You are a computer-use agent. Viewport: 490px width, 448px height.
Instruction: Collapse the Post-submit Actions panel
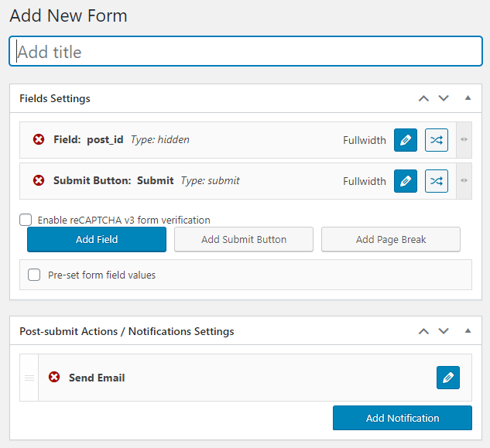468,331
